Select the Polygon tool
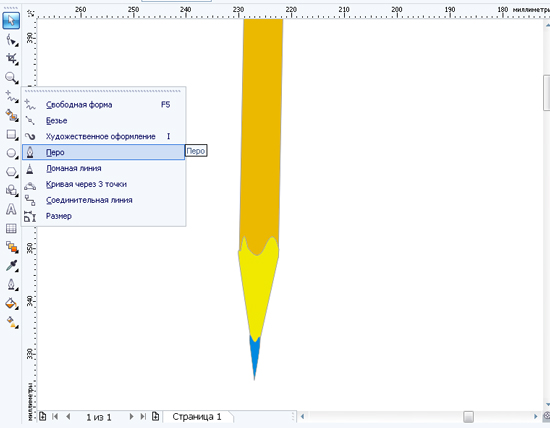 click(x=11, y=172)
